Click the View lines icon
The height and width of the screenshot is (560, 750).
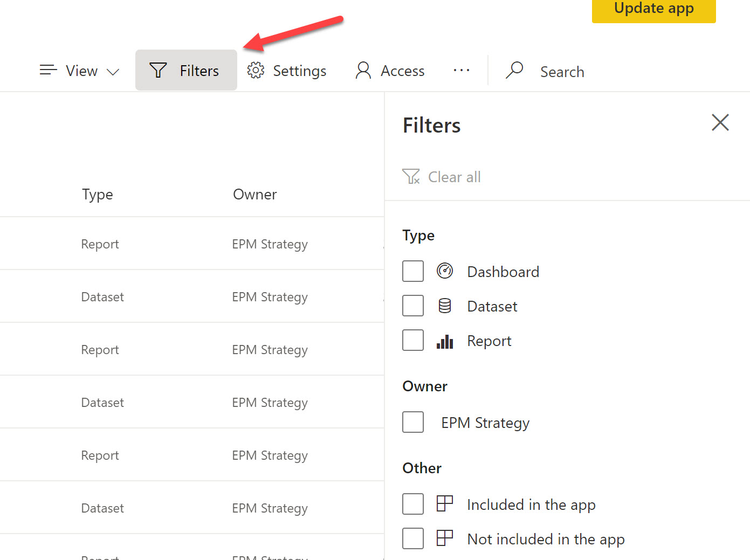[49, 70]
